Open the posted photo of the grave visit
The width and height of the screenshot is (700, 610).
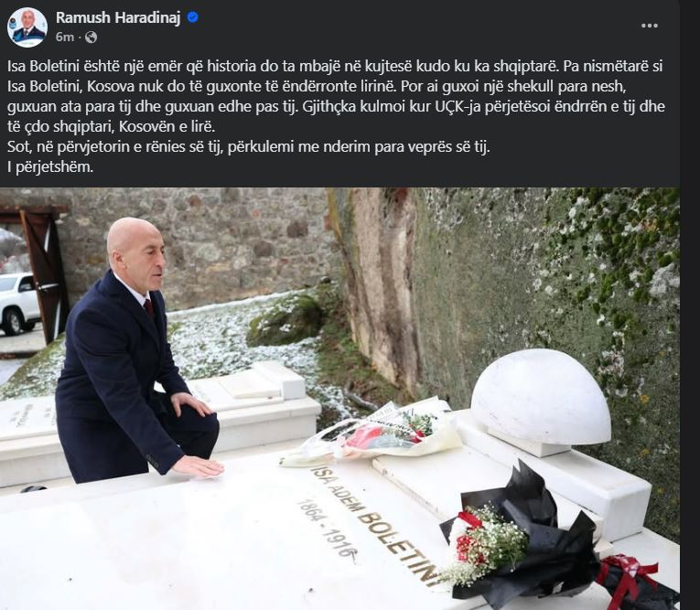[339, 399]
